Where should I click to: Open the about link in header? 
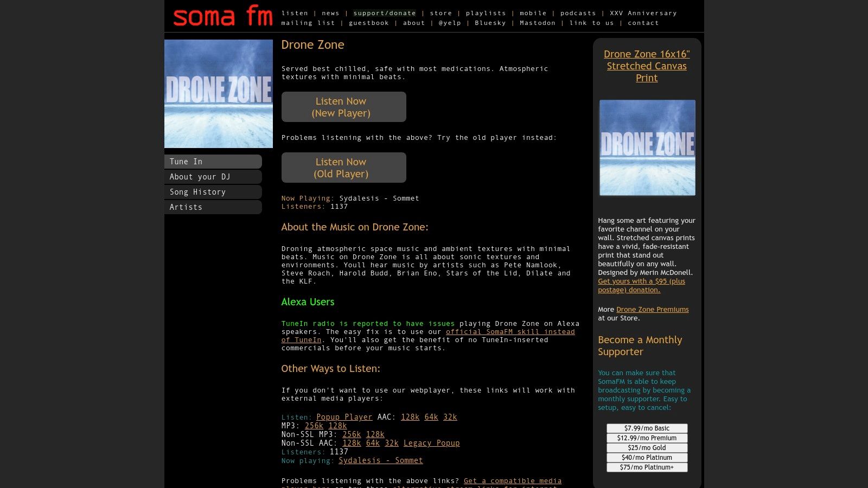coord(414,23)
